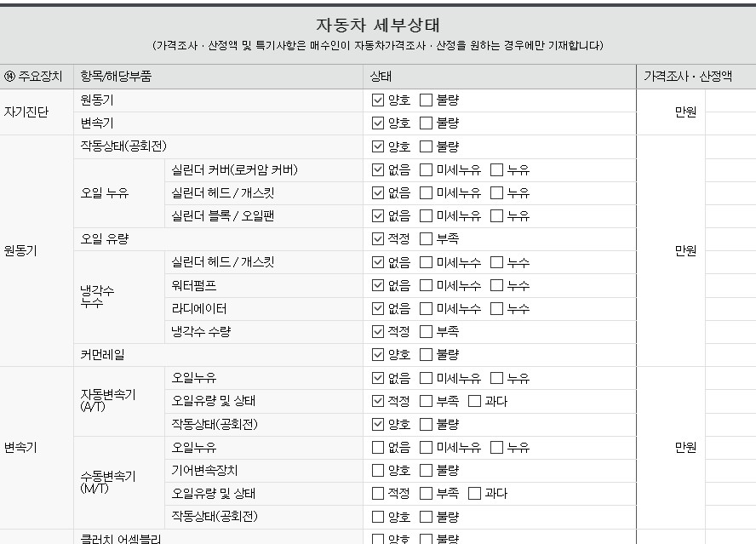Viewport: 756px width, 544px height.
Task: Select 미세누유 for 자동변속기 오일누유
Action: point(427,378)
